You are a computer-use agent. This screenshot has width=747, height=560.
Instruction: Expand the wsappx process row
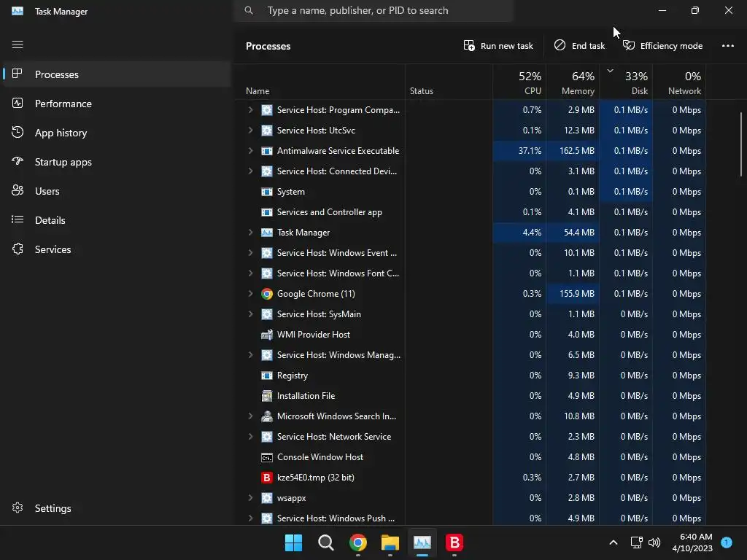pyautogui.click(x=251, y=498)
